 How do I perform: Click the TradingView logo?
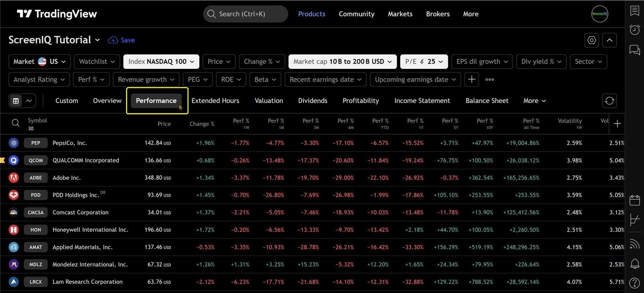(57, 14)
